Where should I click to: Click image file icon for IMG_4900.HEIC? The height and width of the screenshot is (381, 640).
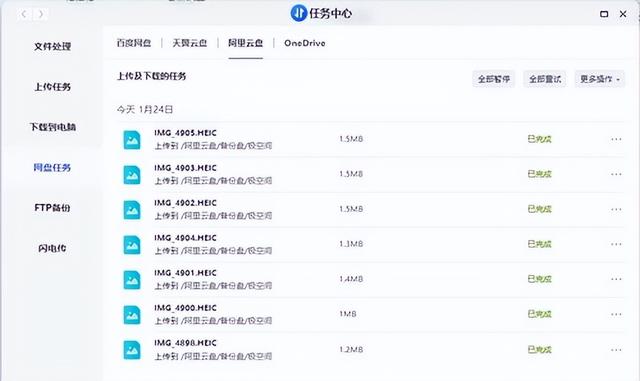tap(132, 315)
